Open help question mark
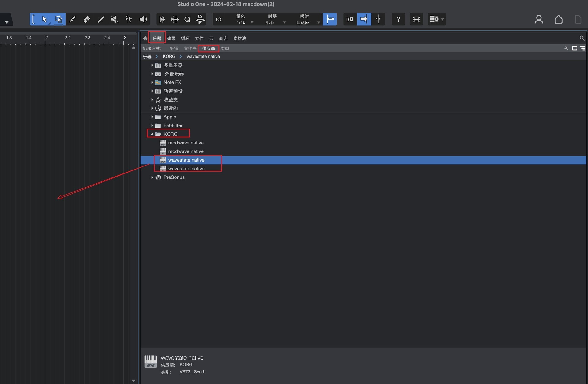This screenshot has height=384, width=588. (398, 19)
